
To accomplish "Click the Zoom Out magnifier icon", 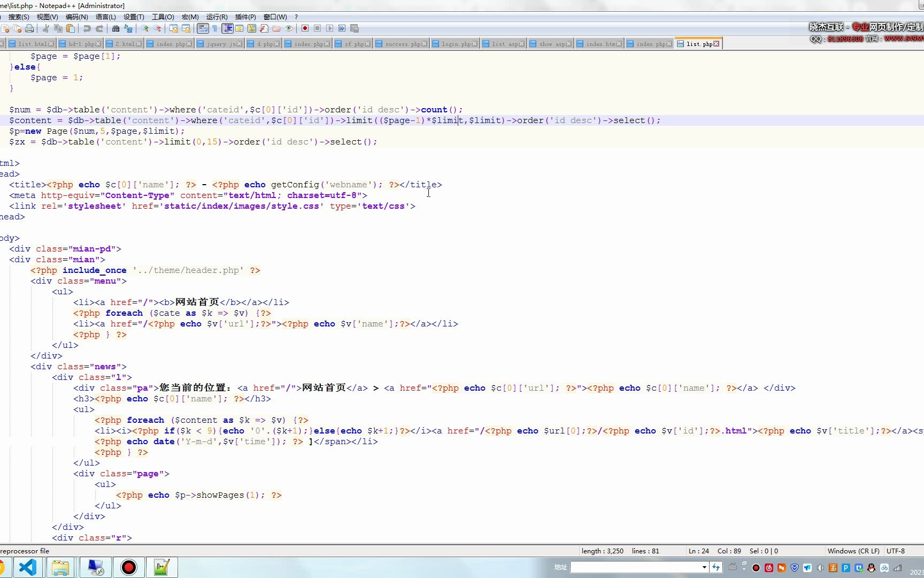I will [x=157, y=28].
